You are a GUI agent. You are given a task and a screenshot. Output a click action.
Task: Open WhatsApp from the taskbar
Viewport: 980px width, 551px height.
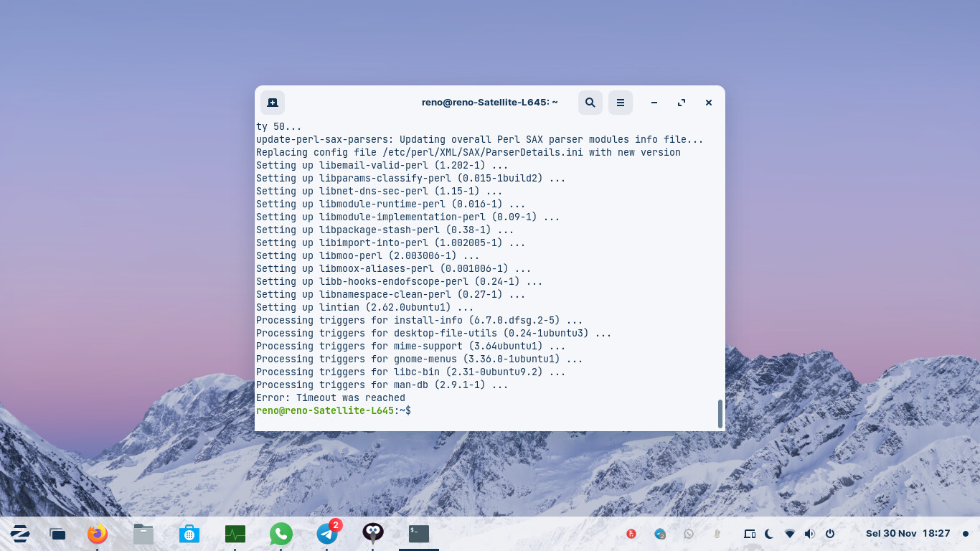(x=281, y=534)
